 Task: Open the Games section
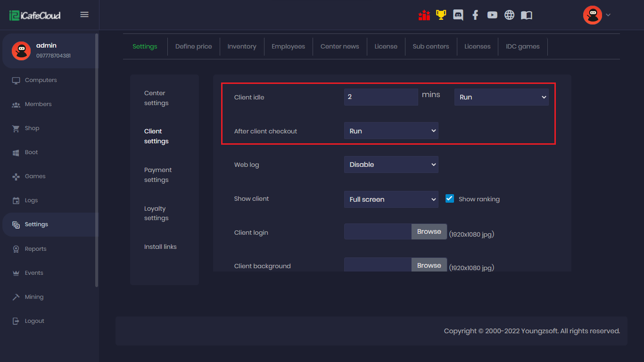click(35, 176)
